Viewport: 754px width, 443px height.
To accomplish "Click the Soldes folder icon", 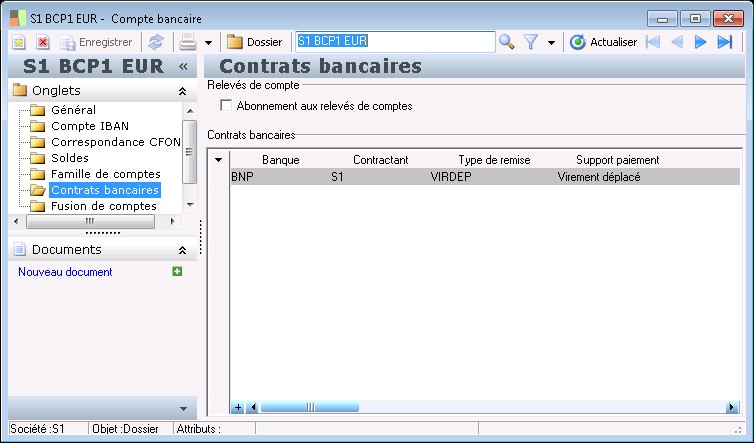I will tap(38, 158).
